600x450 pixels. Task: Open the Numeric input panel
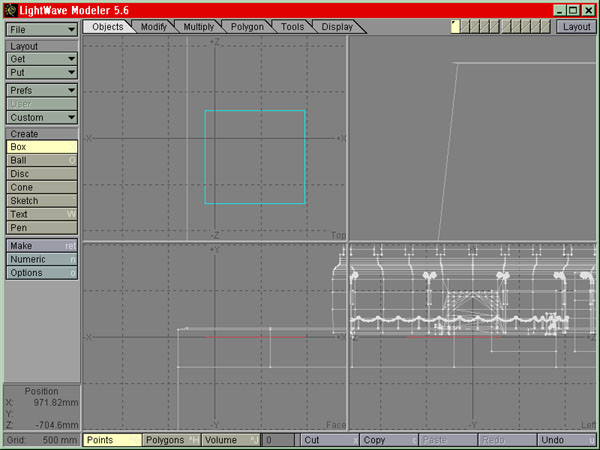click(41, 259)
